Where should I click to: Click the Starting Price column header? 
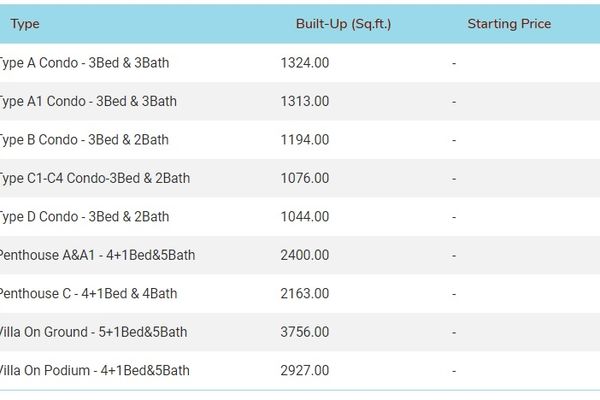pos(509,24)
